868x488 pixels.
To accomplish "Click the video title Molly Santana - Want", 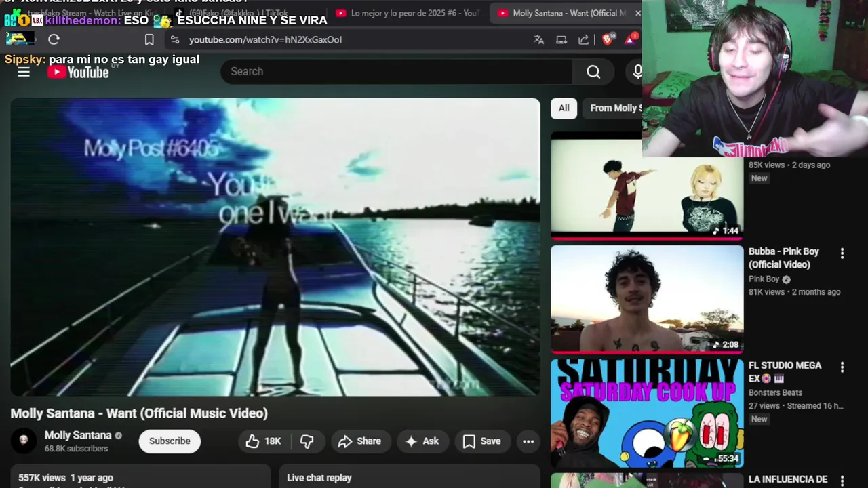I will tap(139, 413).
